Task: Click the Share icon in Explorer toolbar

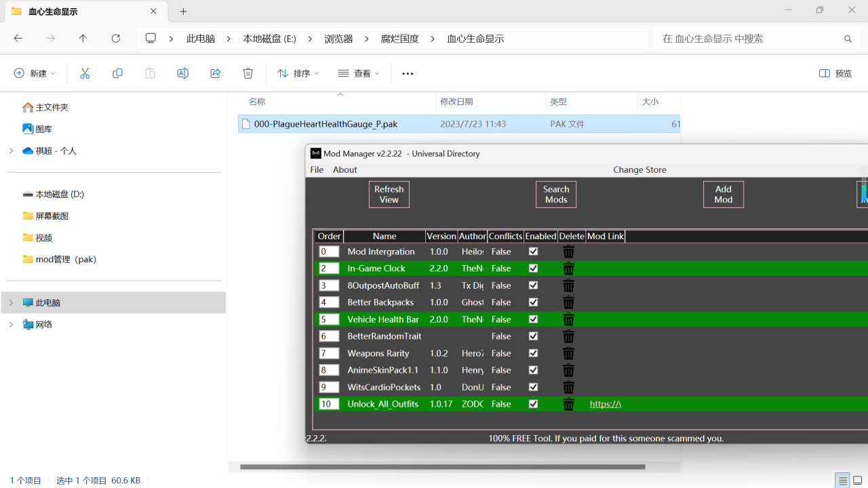Action: (x=216, y=73)
